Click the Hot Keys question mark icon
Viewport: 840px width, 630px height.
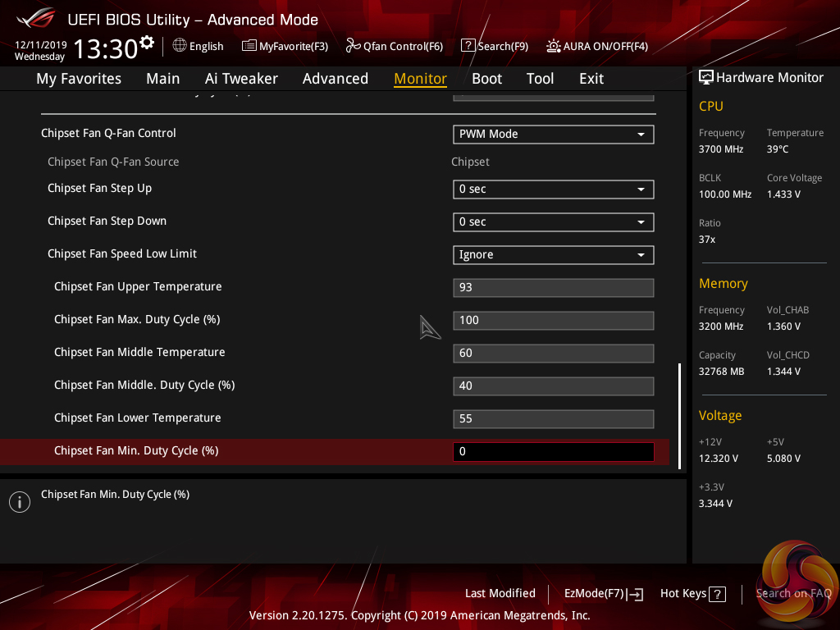pyautogui.click(x=717, y=594)
